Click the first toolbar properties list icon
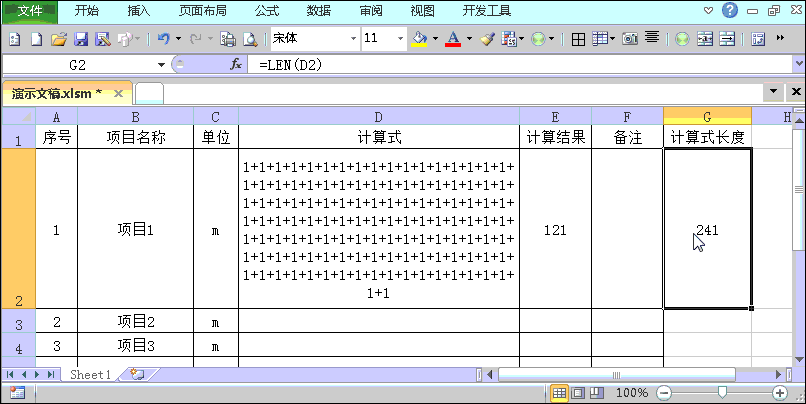The image size is (806, 404). [14, 39]
